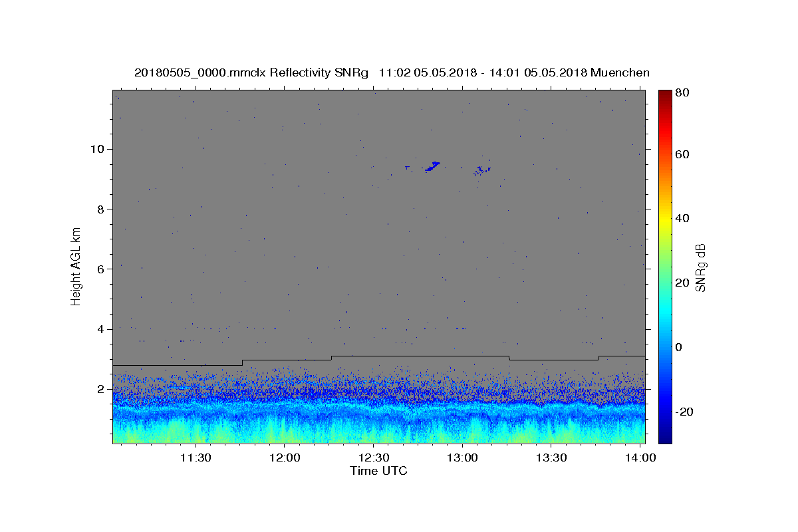798x532 pixels.
Task: Select the 13:30 time tick label
Action: (551, 458)
